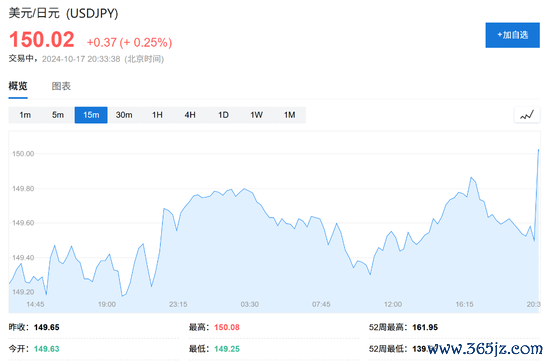The width and height of the screenshot is (550, 364).
Task: Choose the active 15m interval
Action: (x=91, y=115)
